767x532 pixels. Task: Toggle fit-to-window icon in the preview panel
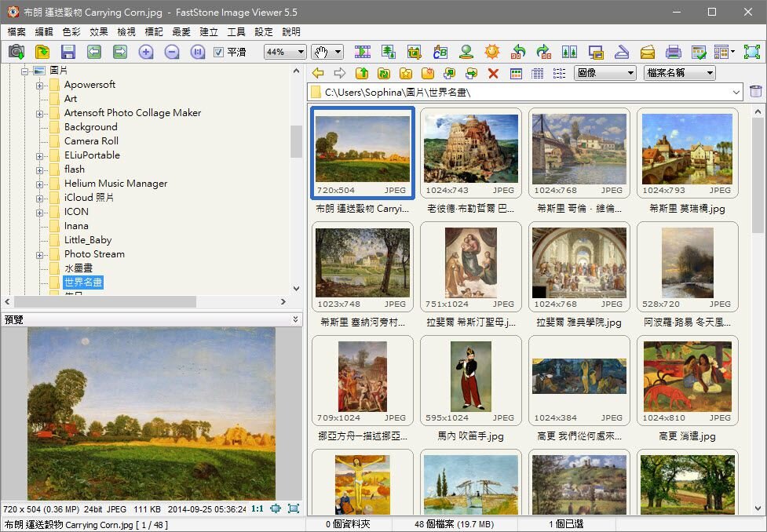(276, 508)
